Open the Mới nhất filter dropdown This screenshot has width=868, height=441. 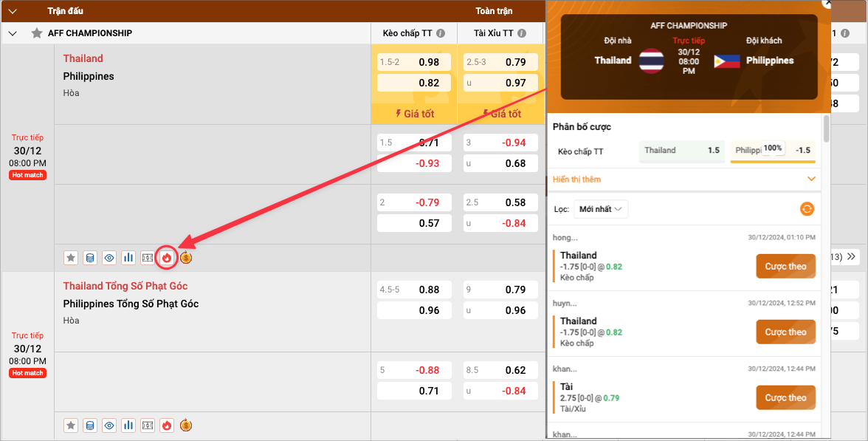(601, 209)
